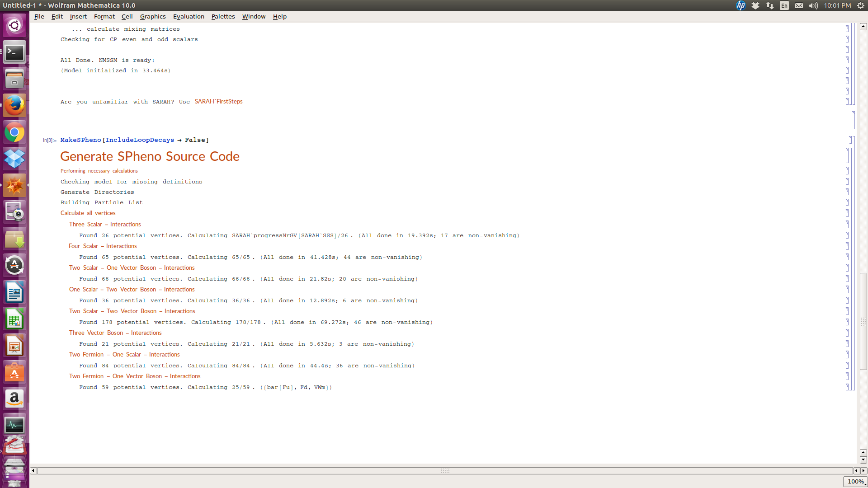The height and width of the screenshot is (488, 868).
Task: Open LibreOffice Writer from the dock
Action: pyautogui.click(x=14, y=292)
